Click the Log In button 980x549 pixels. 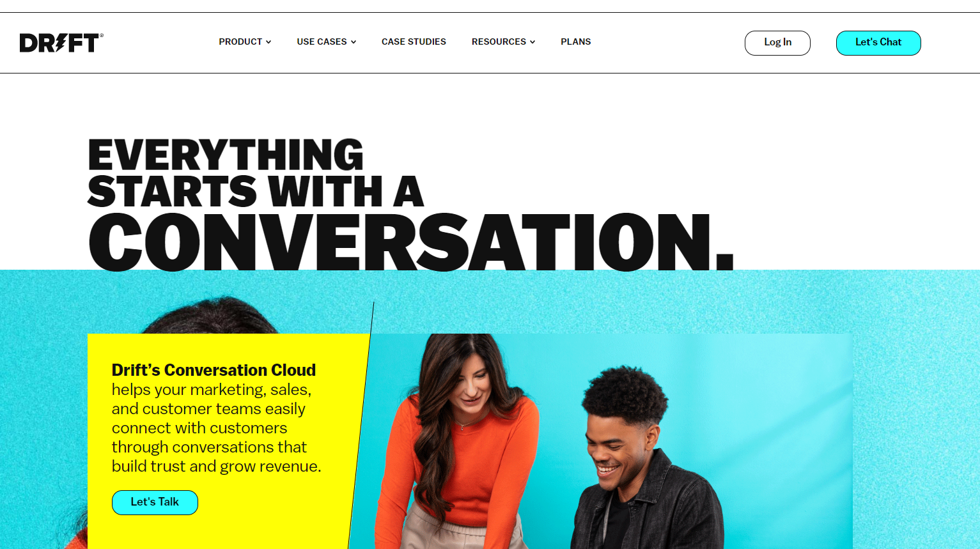pyautogui.click(x=777, y=43)
